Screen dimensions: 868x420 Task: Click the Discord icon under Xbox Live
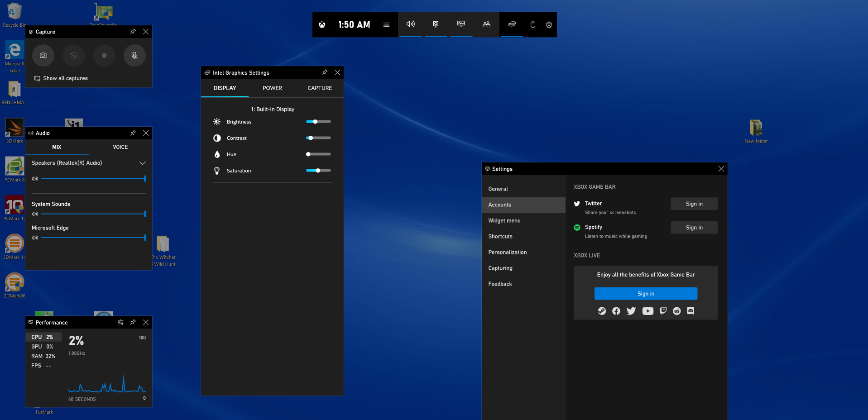click(x=691, y=311)
